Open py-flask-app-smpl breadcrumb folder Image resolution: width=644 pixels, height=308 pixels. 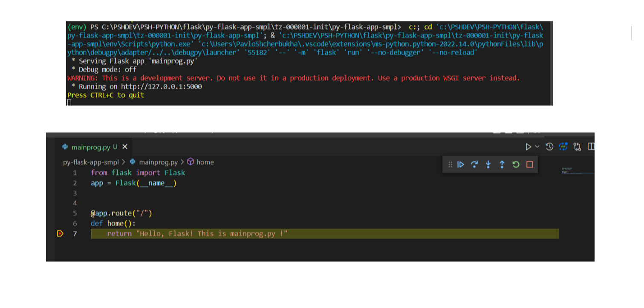91,162
